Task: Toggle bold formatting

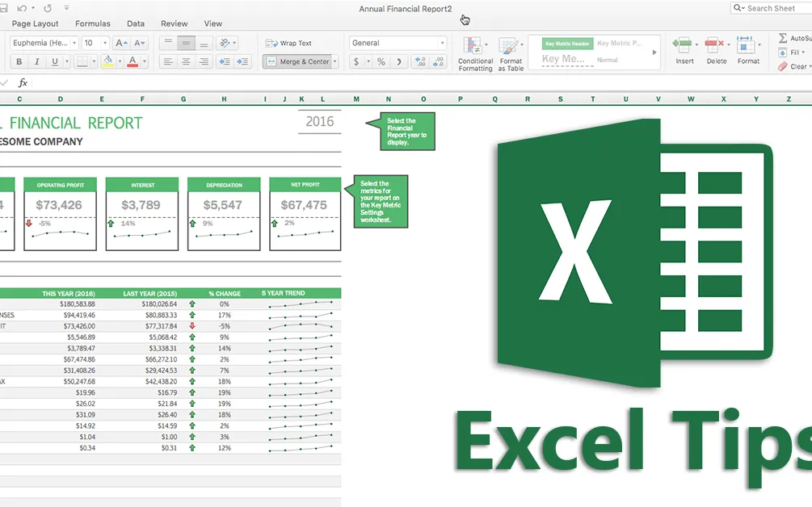Action: pyautogui.click(x=19, y=61)
